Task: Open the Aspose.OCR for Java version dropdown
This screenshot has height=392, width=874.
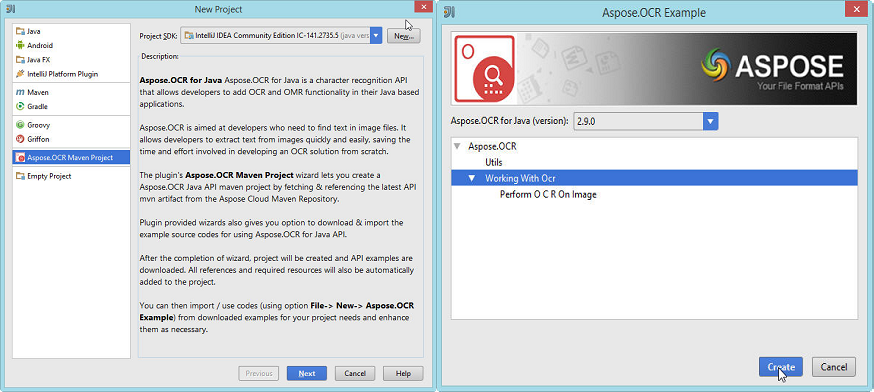Action: pyautogui.click(x=710, y=121)
